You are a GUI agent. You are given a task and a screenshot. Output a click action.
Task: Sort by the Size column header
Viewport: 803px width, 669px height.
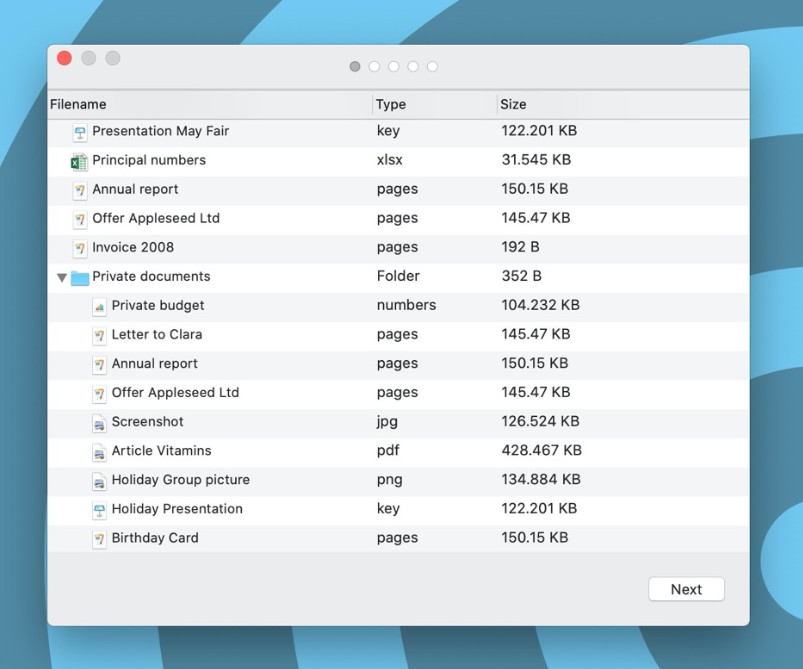[x=623, y=104]
